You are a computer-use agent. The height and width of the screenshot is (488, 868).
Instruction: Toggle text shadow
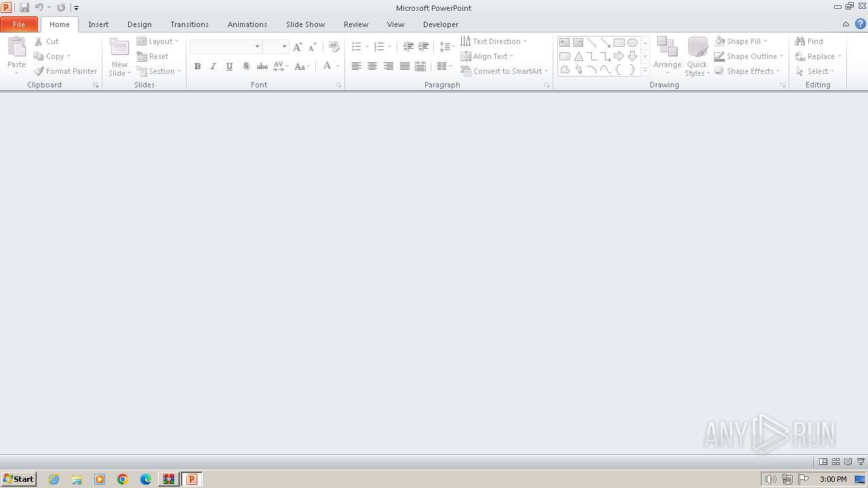pos(245,66)
